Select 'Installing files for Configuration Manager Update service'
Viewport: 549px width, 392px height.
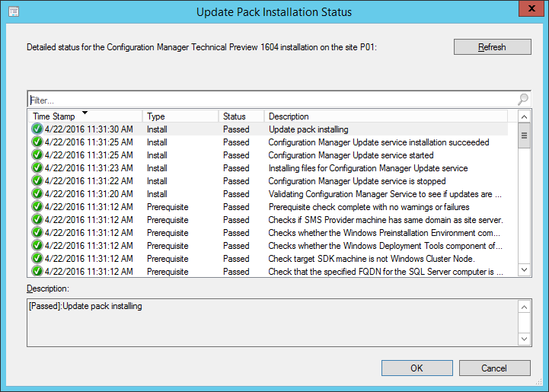tap(368, 168)
